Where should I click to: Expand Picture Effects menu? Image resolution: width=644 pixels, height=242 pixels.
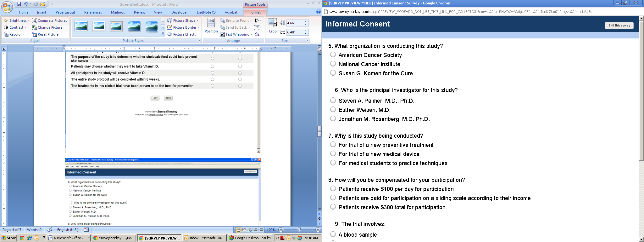183,34
